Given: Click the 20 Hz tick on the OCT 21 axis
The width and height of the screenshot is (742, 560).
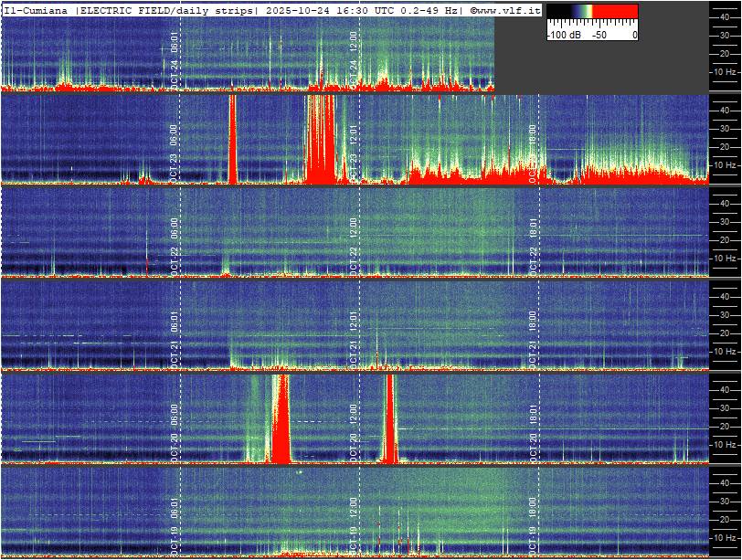Looking at the screenshot, I should click(724, 333).
